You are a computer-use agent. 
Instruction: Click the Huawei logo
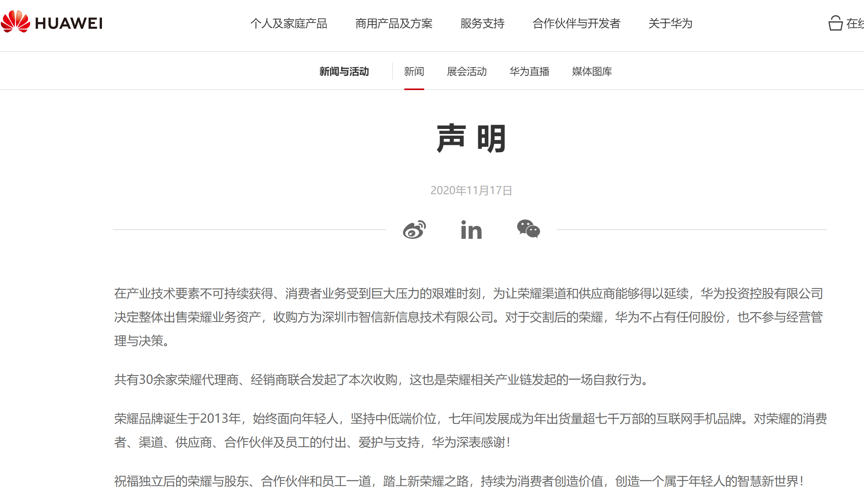point(52,22)
